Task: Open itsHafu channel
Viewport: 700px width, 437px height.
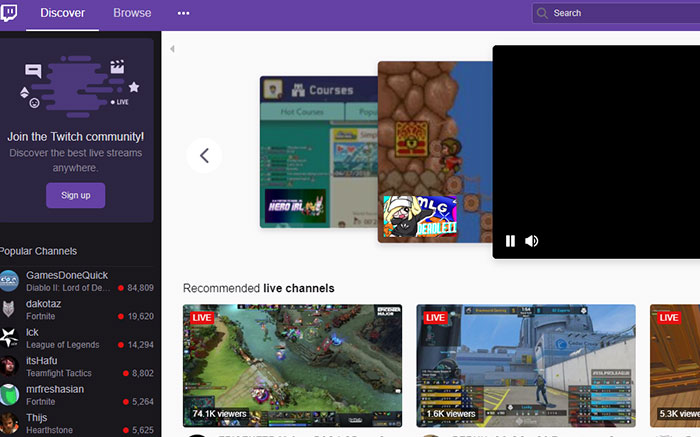Action: coord(77,366)
